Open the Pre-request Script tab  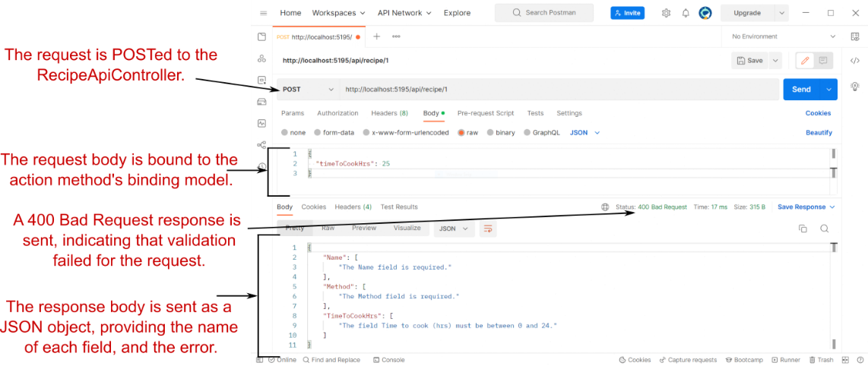(486, 113)
